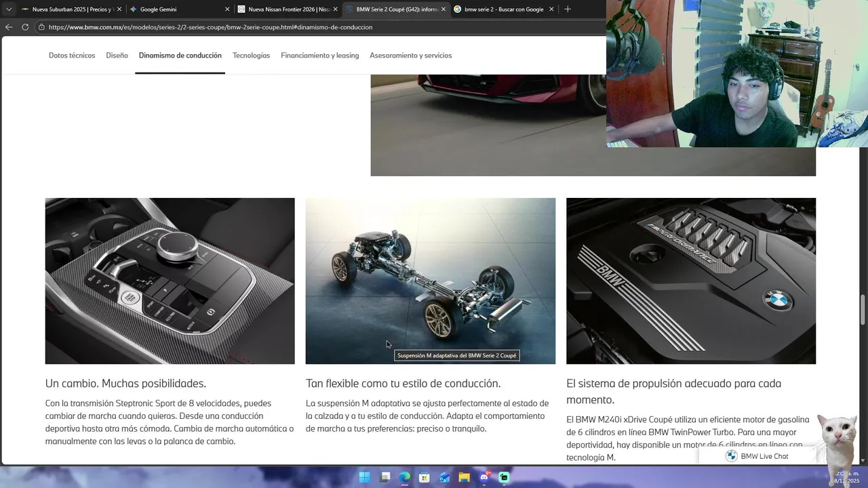Open Outlook from the taskbar
Viewport: 868px width, 488px height.
click(x=444, y=477)
